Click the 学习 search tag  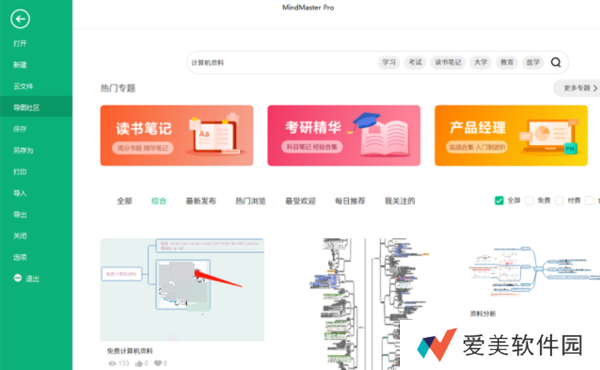[x=389, y=62]
